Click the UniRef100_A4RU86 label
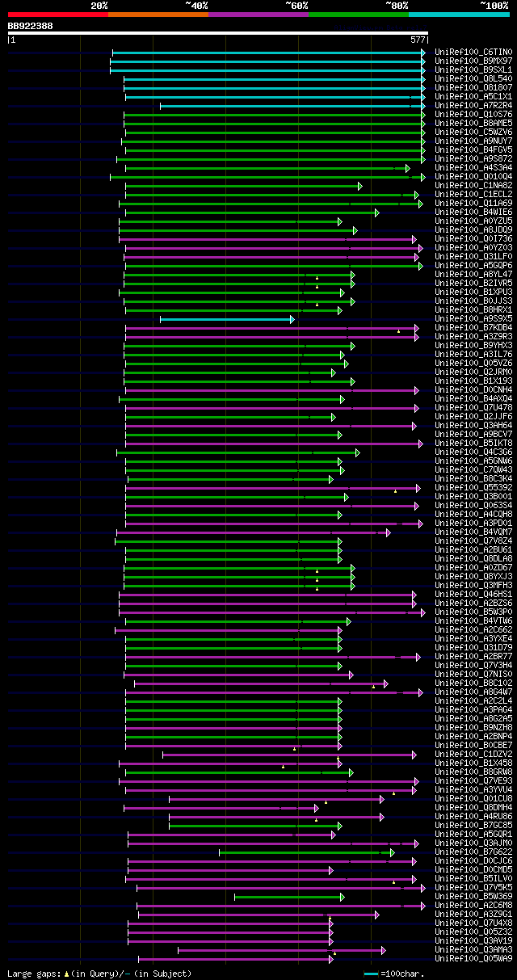Image resolution: width=517 pixels, height=980 pixels. pyautogui.click(x=473, y=817)
